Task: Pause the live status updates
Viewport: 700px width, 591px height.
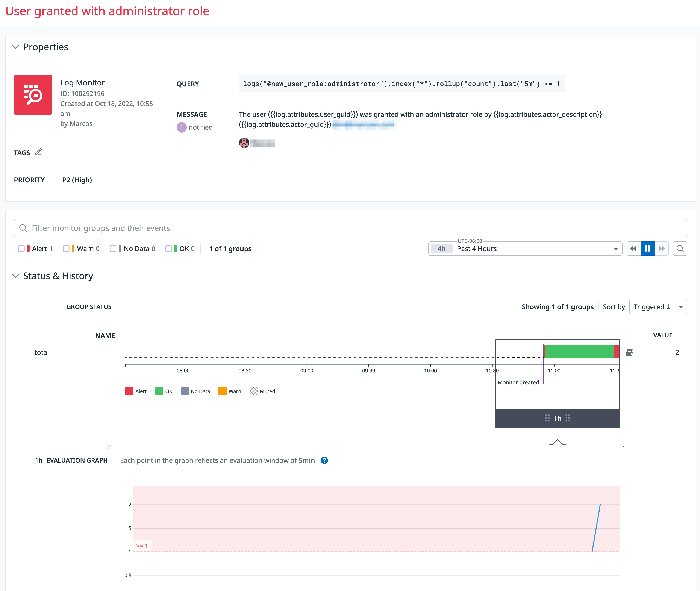Action: pyautogui.click(x=647, y=248)
